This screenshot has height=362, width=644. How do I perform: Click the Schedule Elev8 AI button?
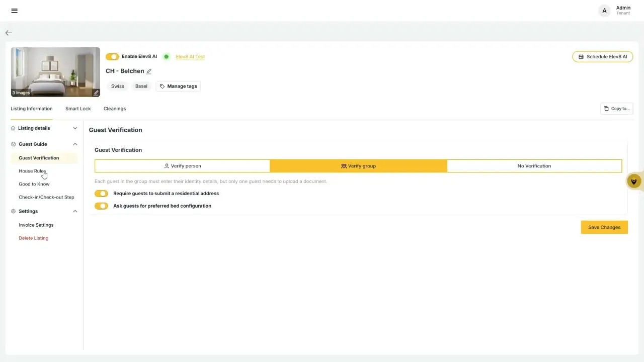603,57
